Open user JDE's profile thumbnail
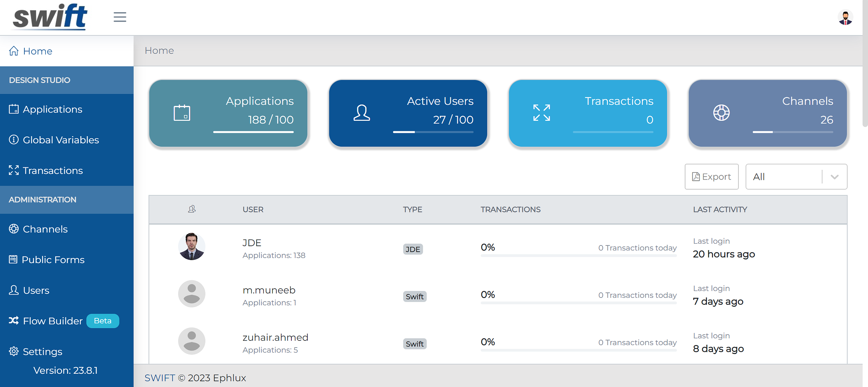The image size is (868, 387). pyautogui.click(x=191, y=246)
